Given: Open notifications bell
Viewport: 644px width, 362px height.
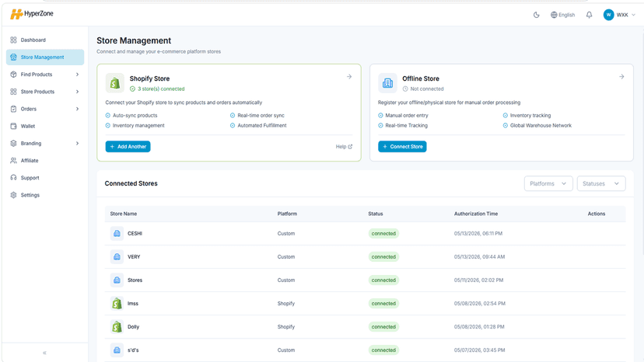Looking at the screenshot, I should click(589, 15).
